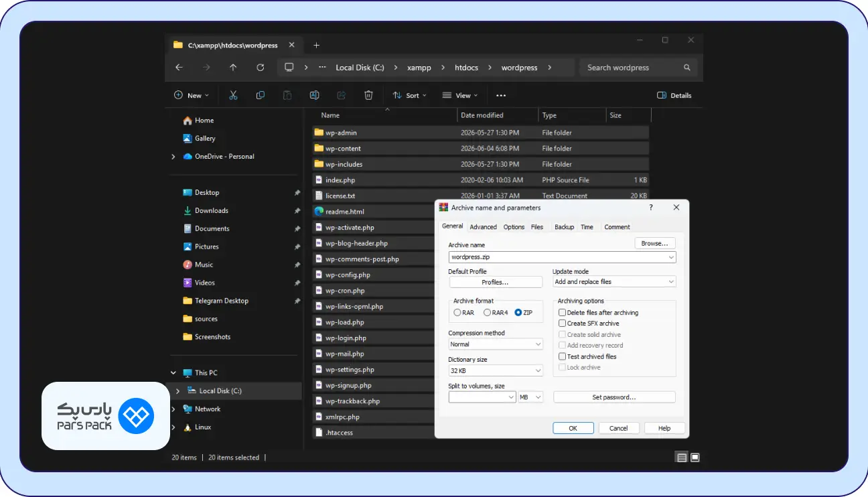Click the search magnifier icon
This screenshot has width=868, height=497.
click(x=687, y=68)
